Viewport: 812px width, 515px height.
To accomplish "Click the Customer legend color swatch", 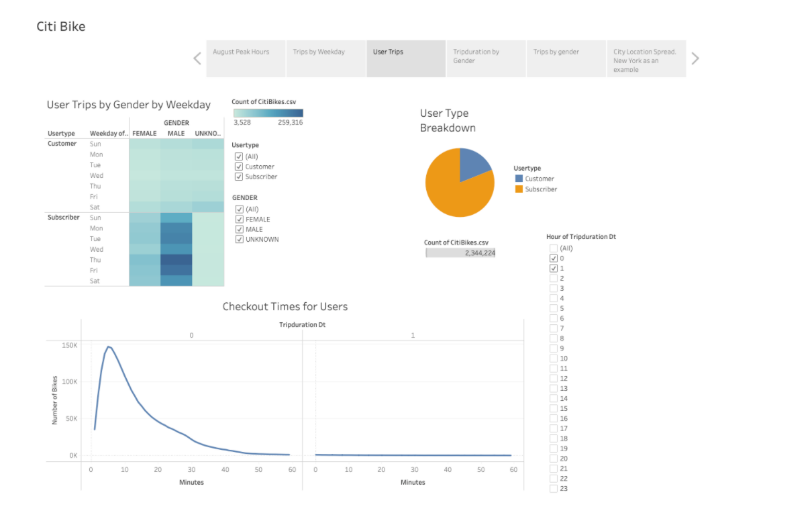I will click(x=519, y=179).
